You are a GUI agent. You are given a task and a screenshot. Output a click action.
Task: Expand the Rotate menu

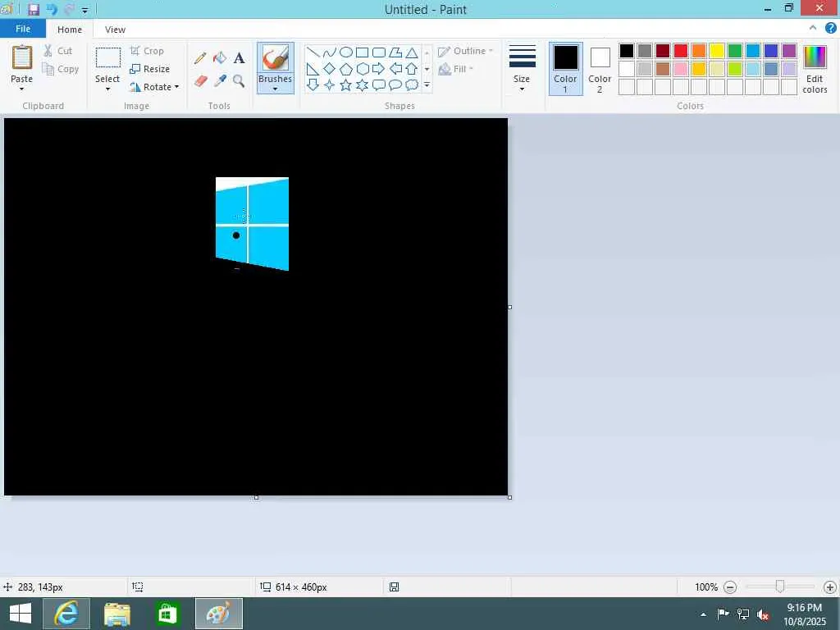coord(154,87)
